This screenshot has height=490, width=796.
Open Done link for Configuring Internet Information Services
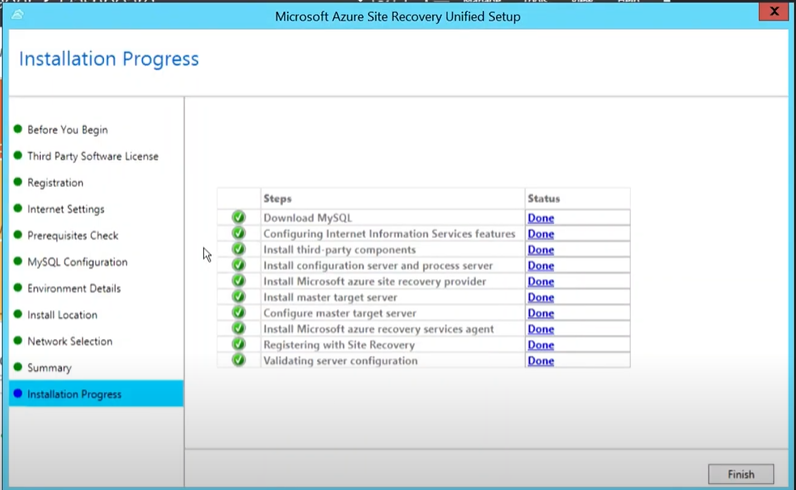tap(541, 234)
